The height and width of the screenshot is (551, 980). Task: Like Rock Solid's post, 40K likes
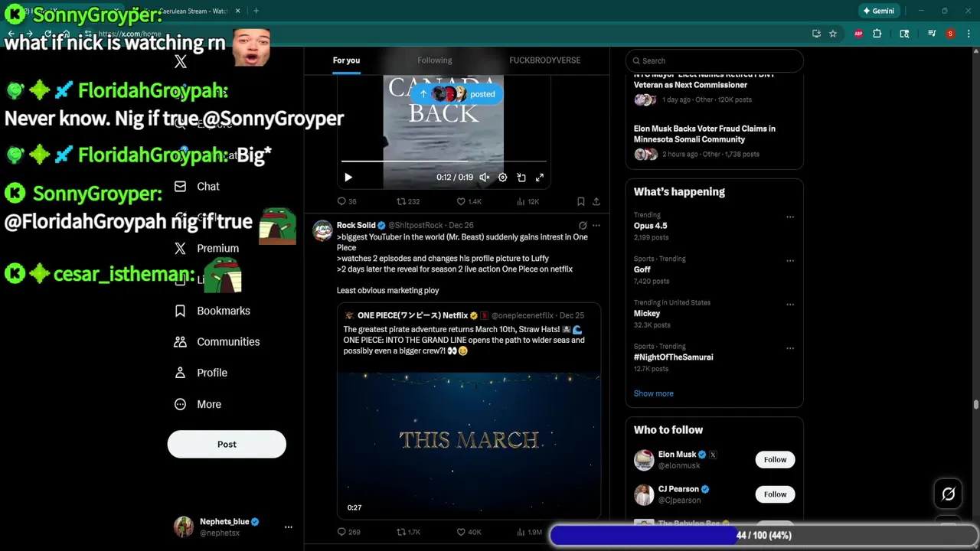click(x=469, y=532)
